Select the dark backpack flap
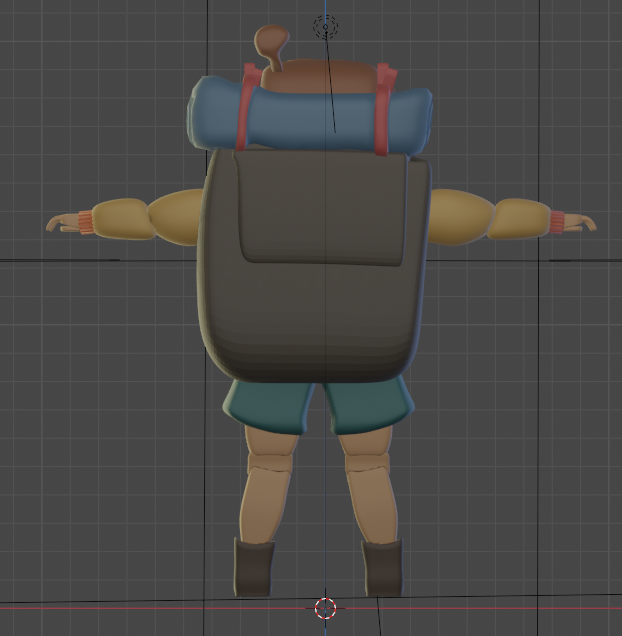This screenshot has width=622, height=636. [x=319, y=208]
